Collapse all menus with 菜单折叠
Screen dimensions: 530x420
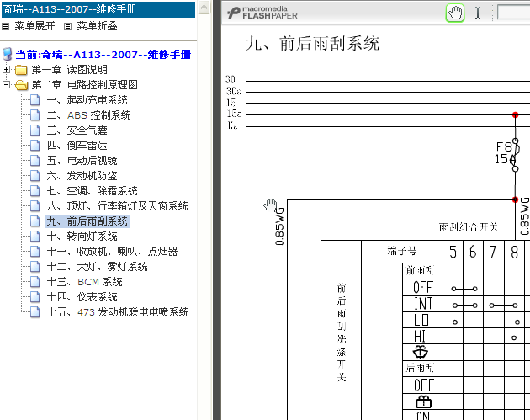pyautogui.click(x=97, y=26)
